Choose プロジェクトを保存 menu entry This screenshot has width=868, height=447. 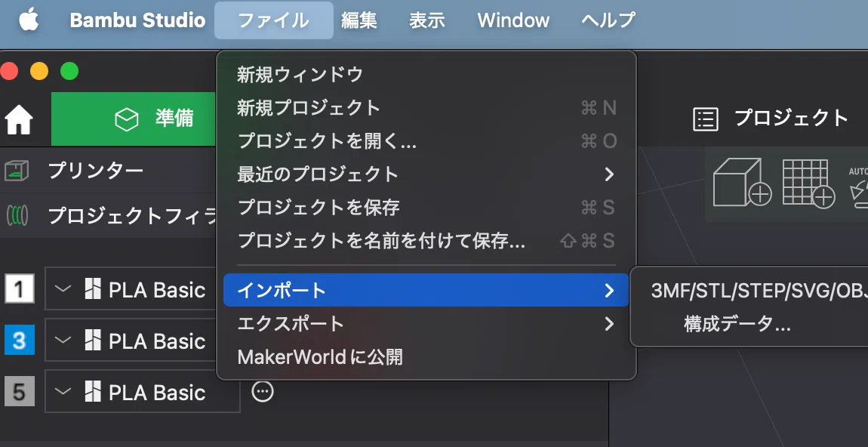(x=426, y=208)
